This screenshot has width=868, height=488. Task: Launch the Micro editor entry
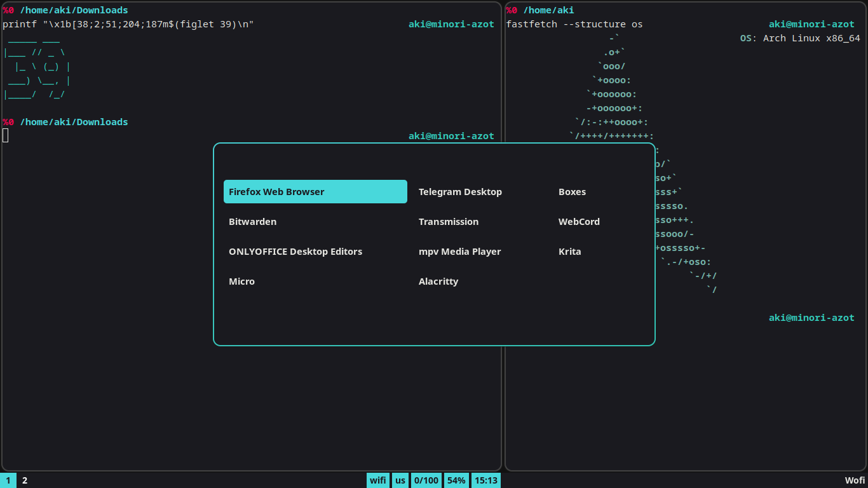(241, 281)
